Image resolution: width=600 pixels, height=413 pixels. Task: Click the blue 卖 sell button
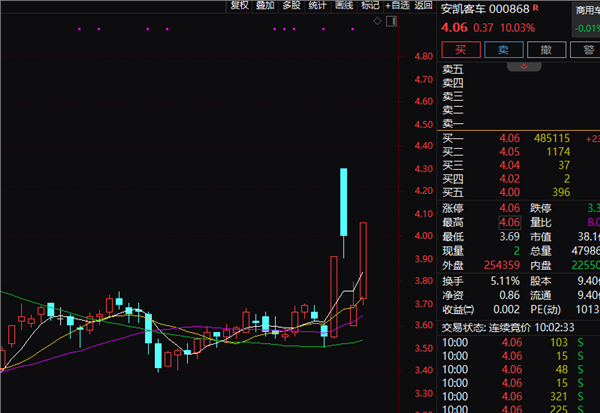tap(504, 50)
